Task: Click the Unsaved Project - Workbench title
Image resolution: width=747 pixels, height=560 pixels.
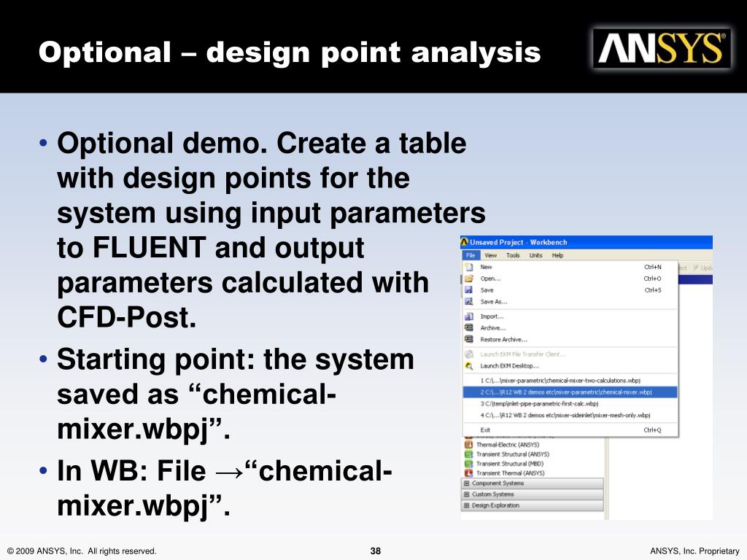Action: click(x=519, y=242)
